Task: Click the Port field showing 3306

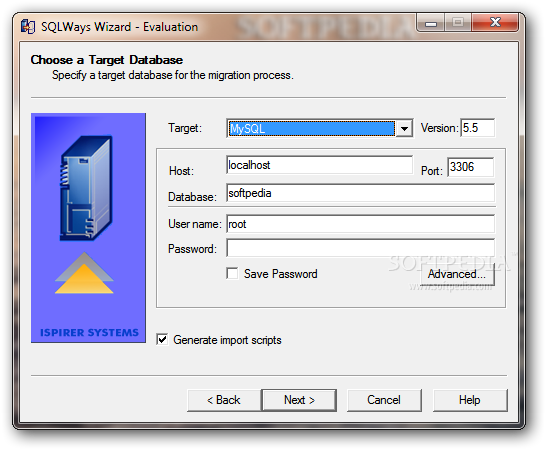Action: [x=470, y=167]
